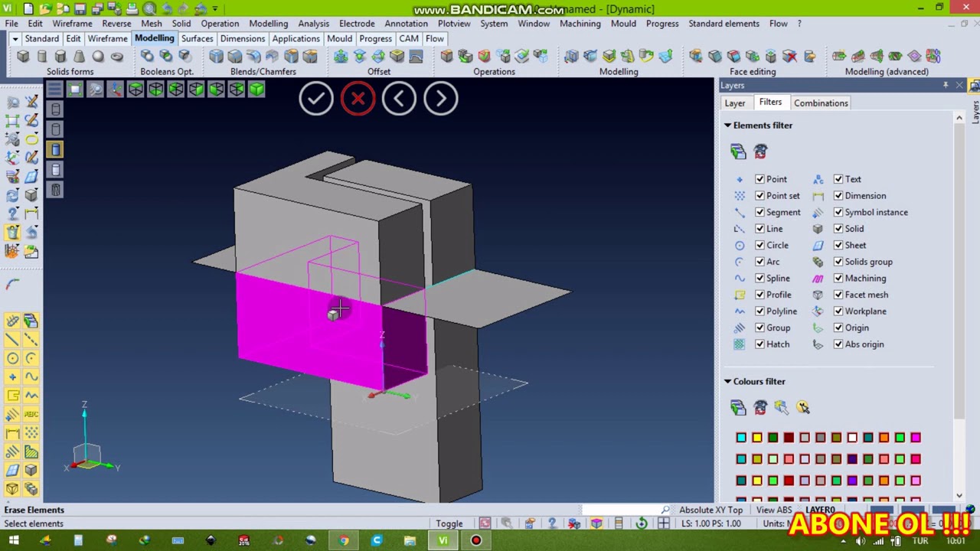Screen dimensions: 980x551
Task: Switch to the Surfaces ribbon tab
Action: point(197,39)
